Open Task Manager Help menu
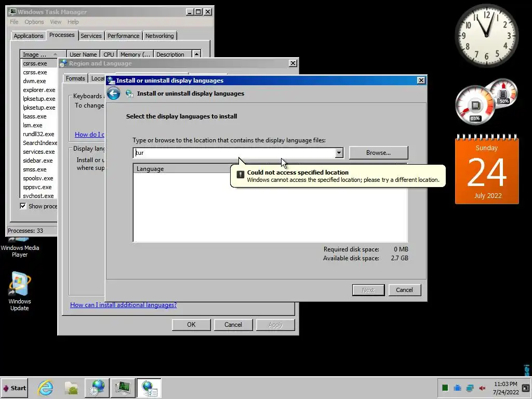This screenshot has width=532, height=399. pos(73,22)
